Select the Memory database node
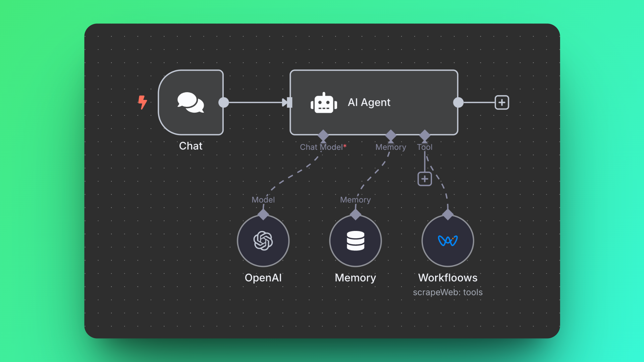 coord(356,241)
